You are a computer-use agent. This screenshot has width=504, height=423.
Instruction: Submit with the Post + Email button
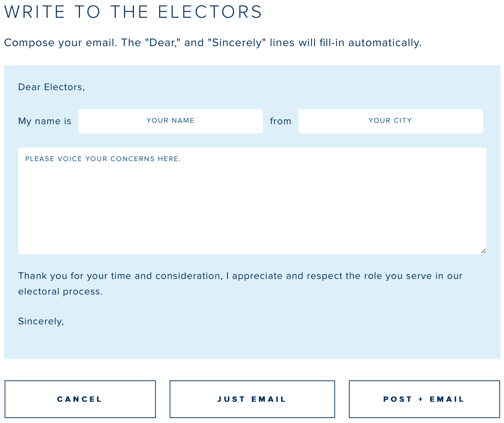tap(424, 399)
